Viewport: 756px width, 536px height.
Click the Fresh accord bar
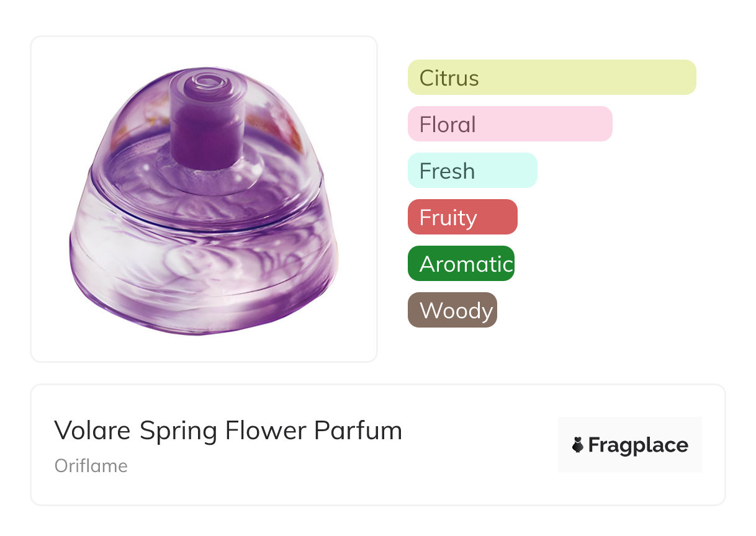point(472,171)
